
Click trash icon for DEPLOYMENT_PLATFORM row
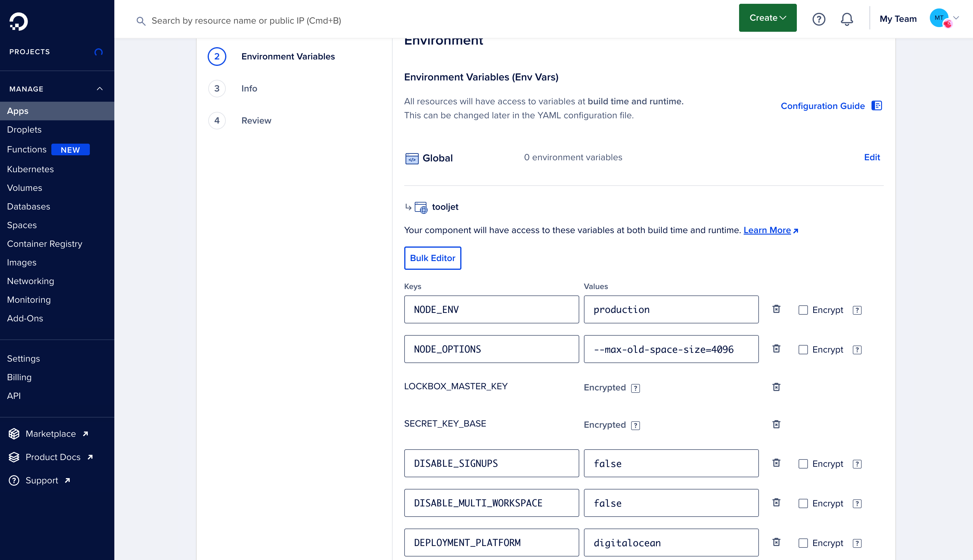click(x=776, y=542)
